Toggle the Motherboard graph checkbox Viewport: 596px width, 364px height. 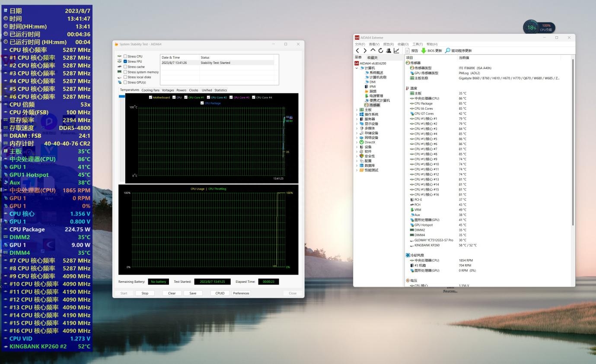[150, 97]
